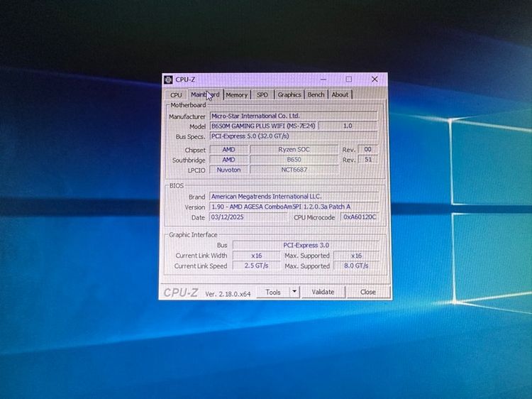Screen dimensions: 532x399
Task: Click the Ryzen SOC chipset value
Action: pyautogui.click(x=294, y=149)
